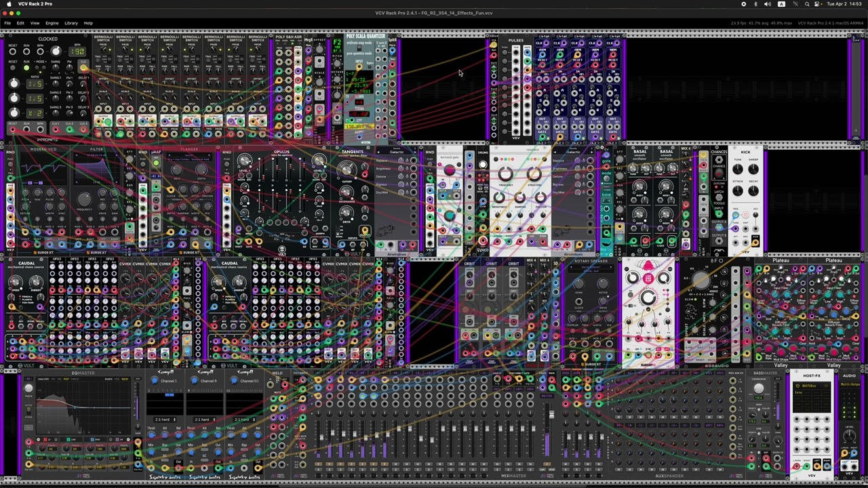Image resolution: width=868 pixels, height=488 pixels.
Task: Select analyser POST on EQMaster
Action: [66, 379]
